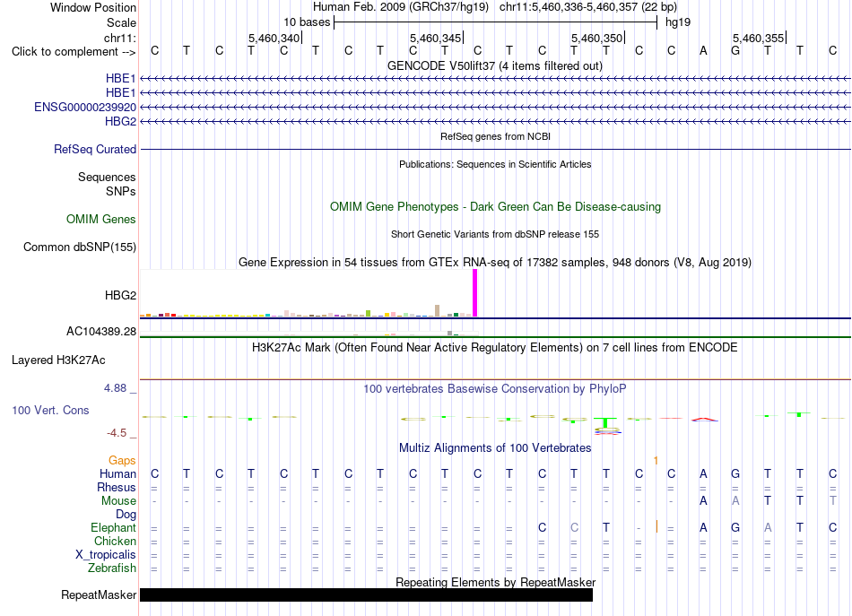Click the tall green PhyloP bar in conservation track
The height and width of the screenshot is (616, 852).
(605, 424)
